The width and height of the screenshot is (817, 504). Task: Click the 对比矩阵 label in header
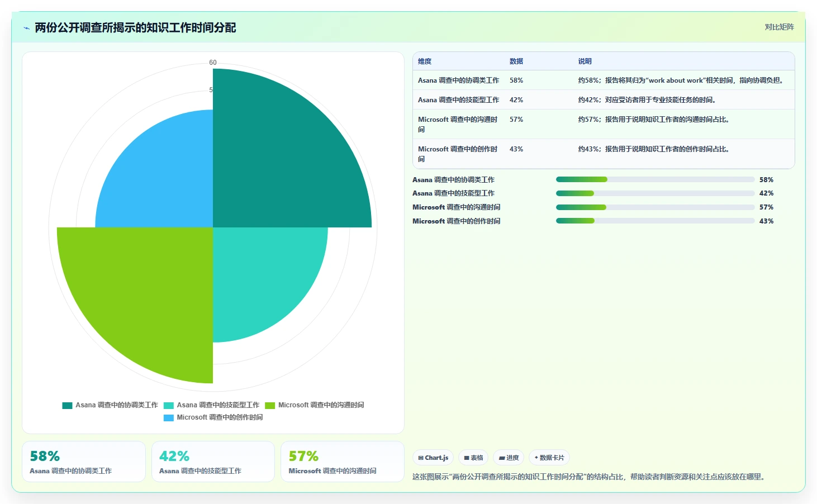[779, 27]
